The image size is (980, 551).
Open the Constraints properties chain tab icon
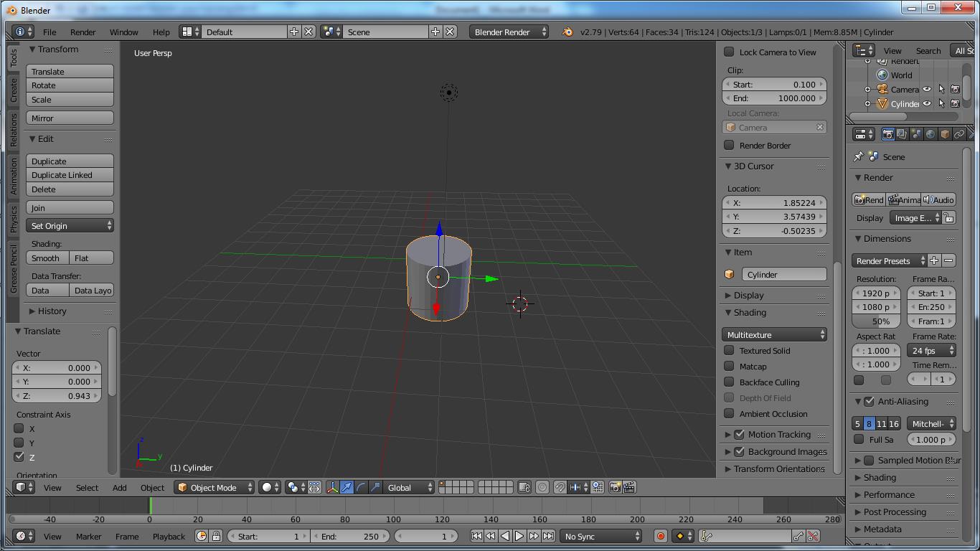tap(959, 134)
